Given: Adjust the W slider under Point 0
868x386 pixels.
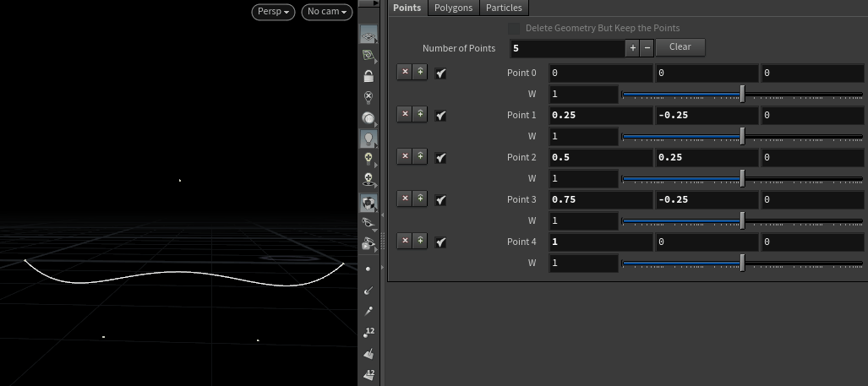Looking at the screenshot, I should (x=742, y=94).
